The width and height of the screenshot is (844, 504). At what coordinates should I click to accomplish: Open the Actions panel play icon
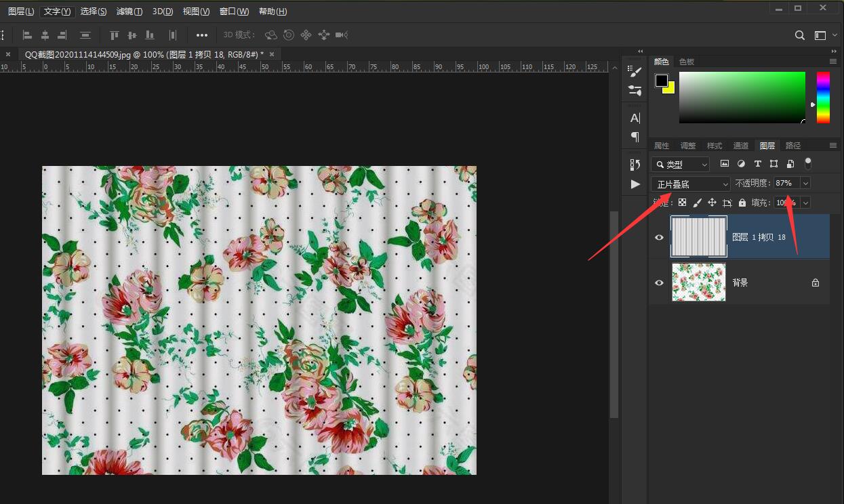coord(635,184)
